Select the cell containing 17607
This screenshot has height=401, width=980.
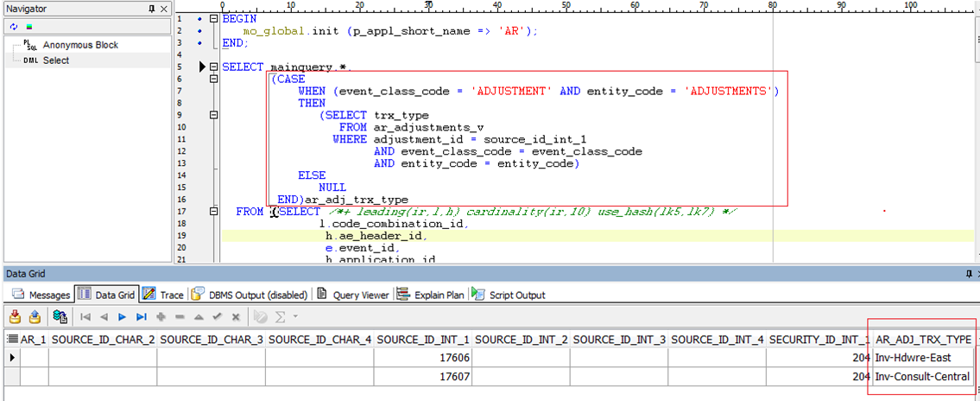click(423, 377)
